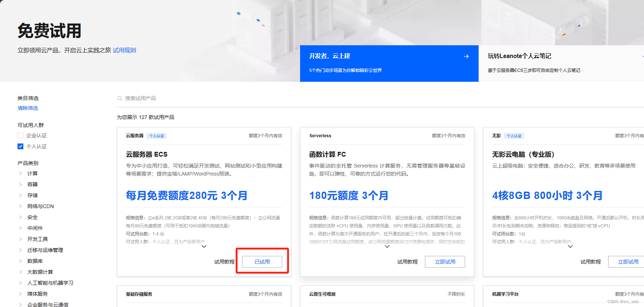Viewport: 644px width, 307px height.
Task: Click the Serverless category label
Action: (x=320, y=136)
